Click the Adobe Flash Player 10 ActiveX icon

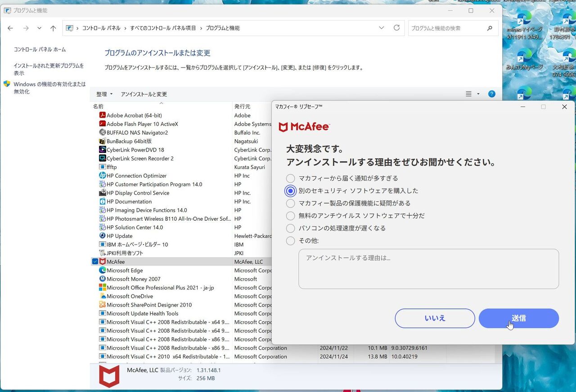103,124
